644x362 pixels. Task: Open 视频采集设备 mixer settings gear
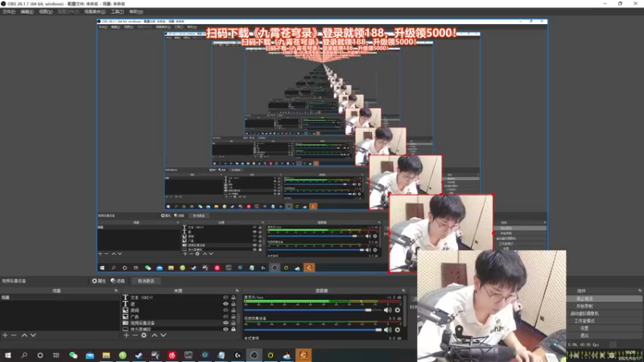pos(398,330)
